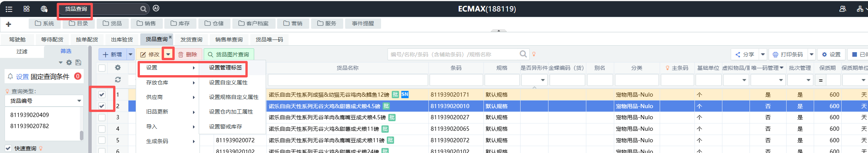
Task: Open the 库存 folder tab
Action: [180, 23]
